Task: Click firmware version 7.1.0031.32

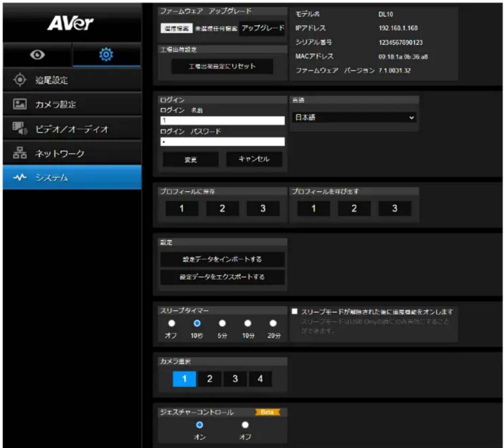Action: 395,71
